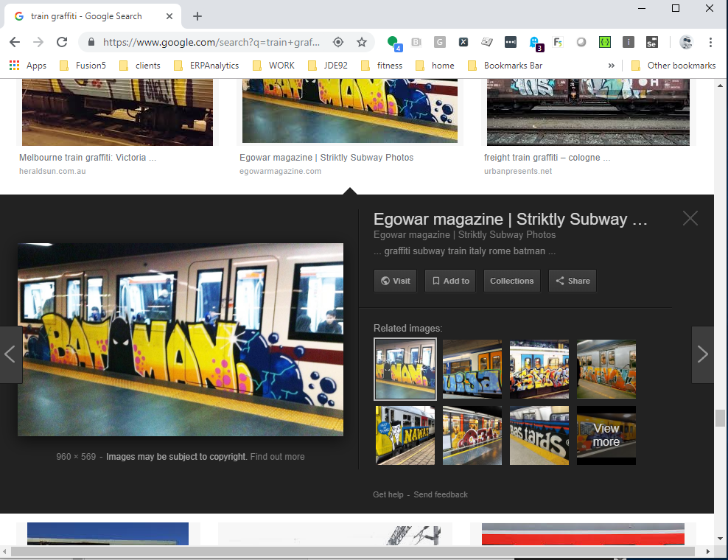Open the Selenium Se extension icon

(652, 42)
